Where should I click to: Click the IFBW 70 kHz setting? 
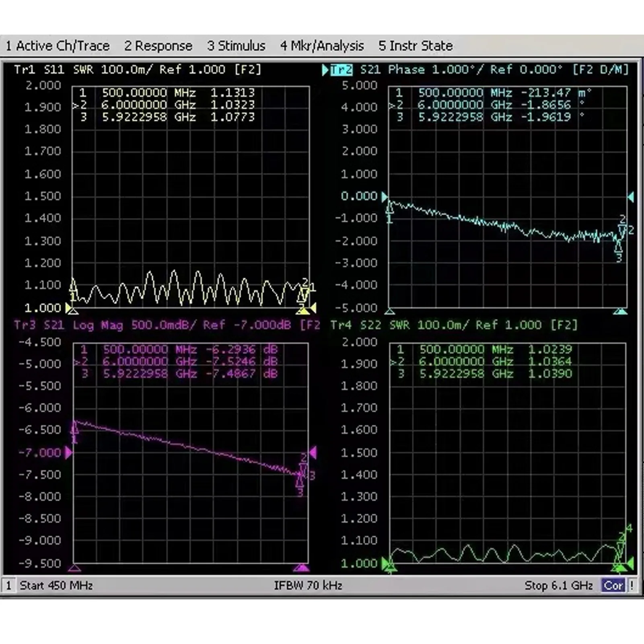click(308, 585)
